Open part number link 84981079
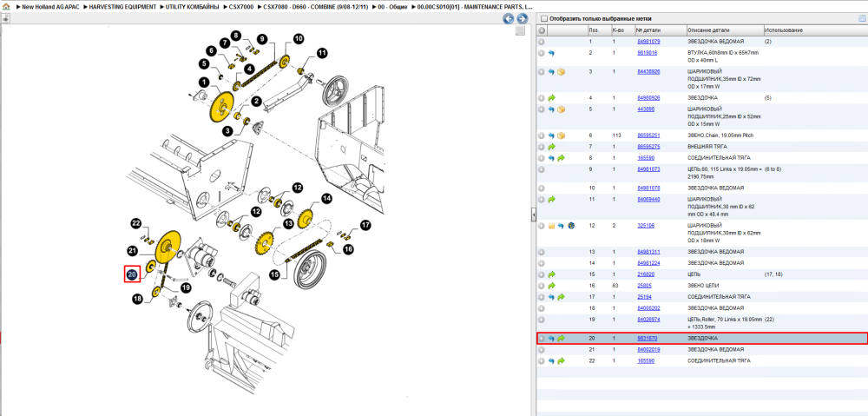The image size is (868, 416). click(648, 42)
